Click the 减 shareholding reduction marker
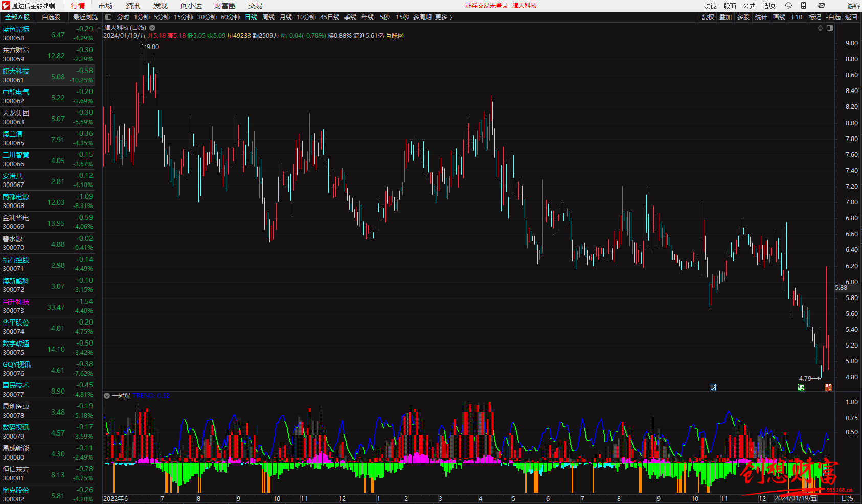Screen dimensions: 862x504 [801, 387]
